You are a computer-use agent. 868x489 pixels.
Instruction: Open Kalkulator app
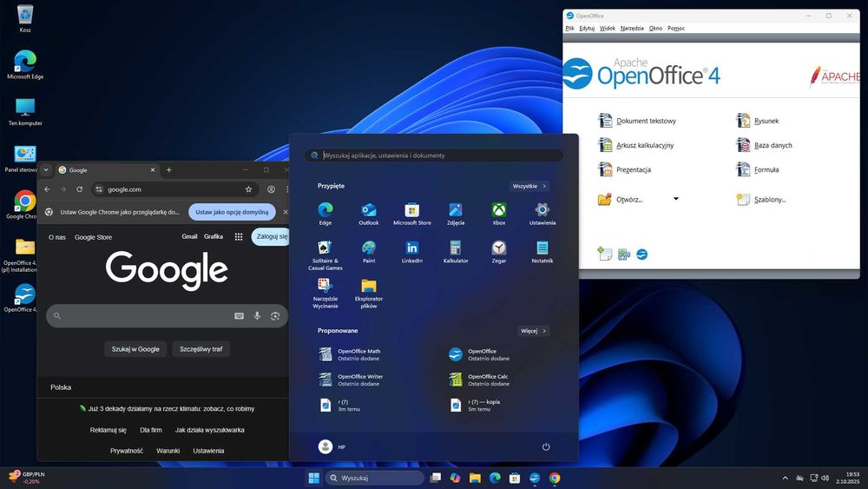click(456, 252)
